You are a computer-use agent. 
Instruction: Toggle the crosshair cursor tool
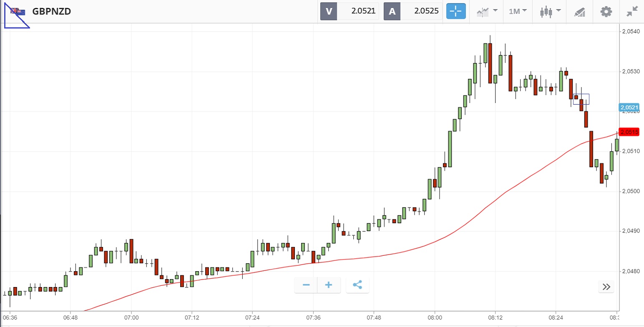click(x=455, y=11)
